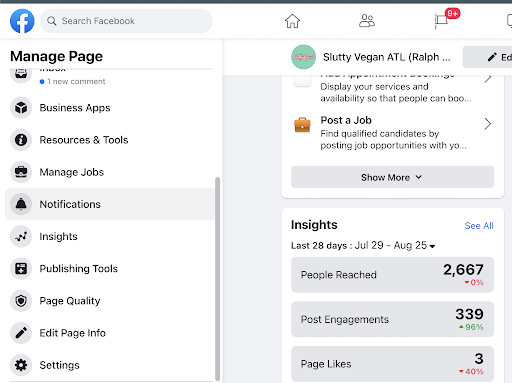Viewport: 512px width, 383px height.
Task: Open the Pages flag icon with 9+ badge
Action: point(442,21)
